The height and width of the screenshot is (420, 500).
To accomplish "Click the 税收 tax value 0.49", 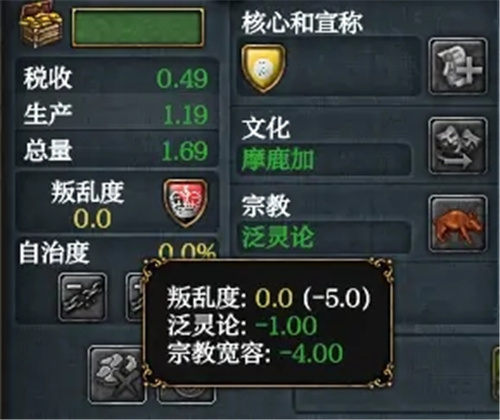I will click(x=182, y=79).
